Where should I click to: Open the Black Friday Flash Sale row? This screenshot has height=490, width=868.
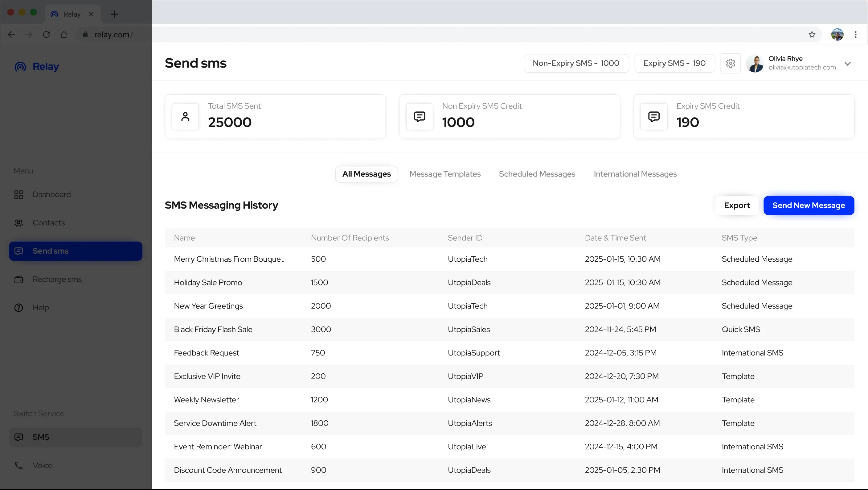(x=213, y=330)
